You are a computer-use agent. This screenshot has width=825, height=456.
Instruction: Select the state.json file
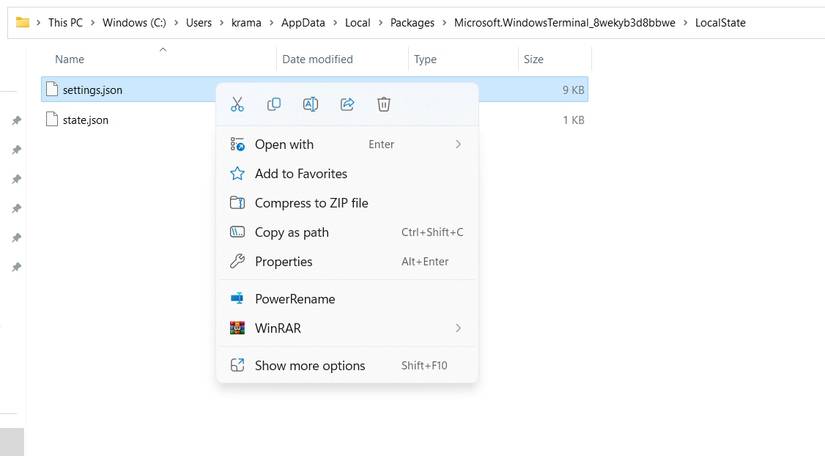[85, 120]
